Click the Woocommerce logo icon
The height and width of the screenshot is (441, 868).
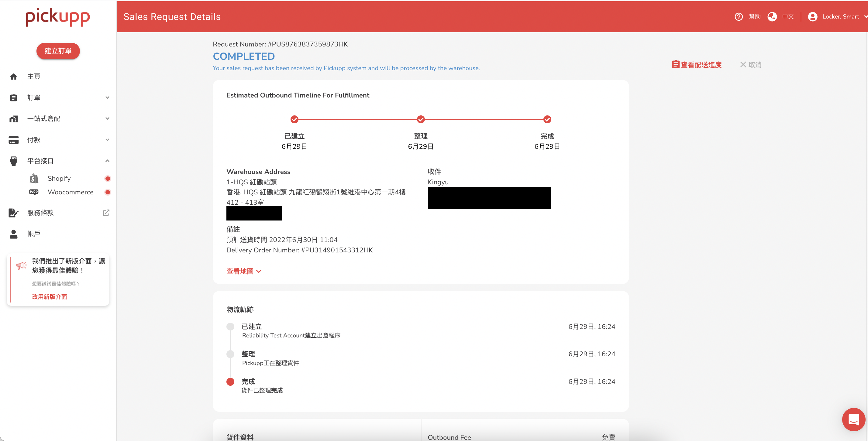tap(34, 192)
